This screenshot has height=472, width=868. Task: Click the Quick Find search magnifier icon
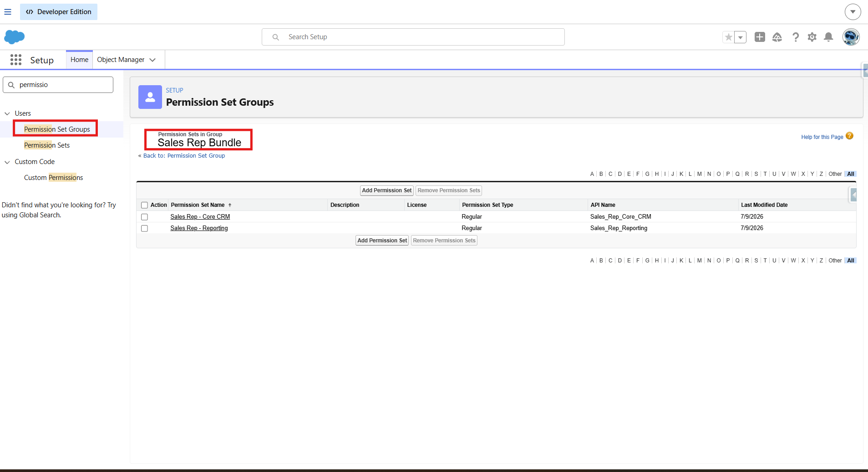point(11,85)
